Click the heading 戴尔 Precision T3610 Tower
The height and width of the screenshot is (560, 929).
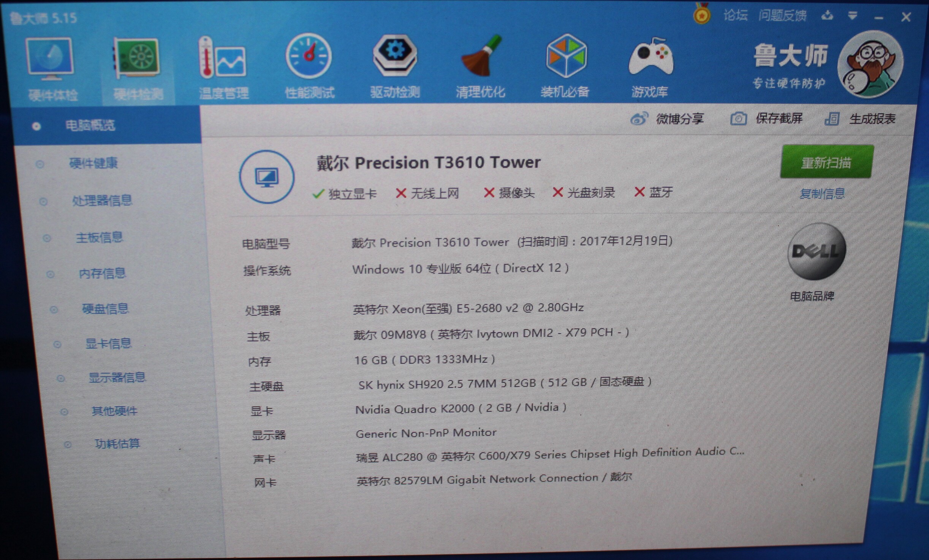point(428,163)
